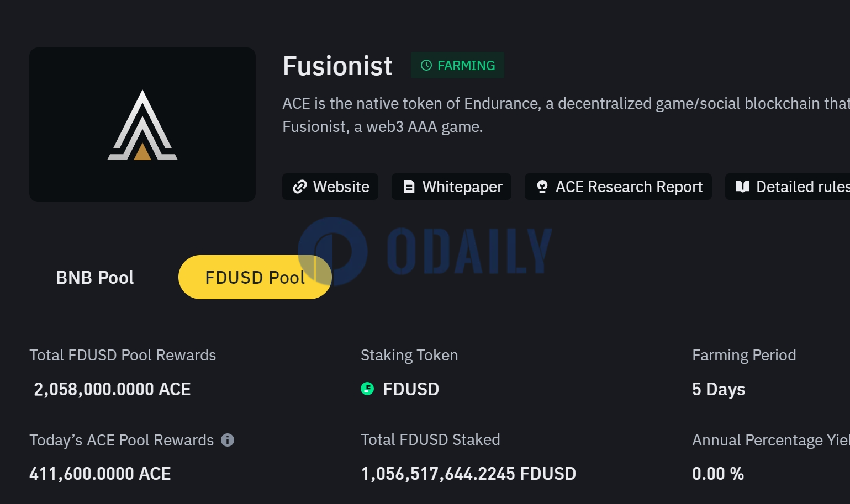Click the Fusionist project title

(x=337, y=66)
